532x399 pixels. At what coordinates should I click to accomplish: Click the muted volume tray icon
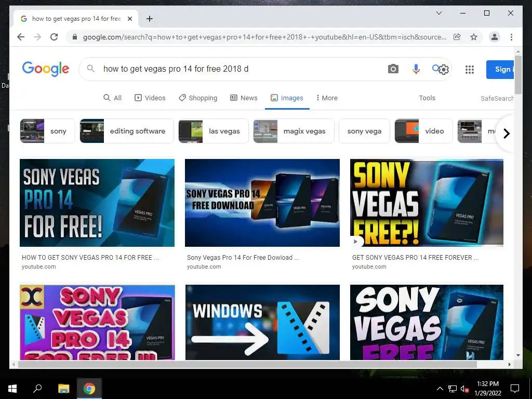tap(465, 389)
